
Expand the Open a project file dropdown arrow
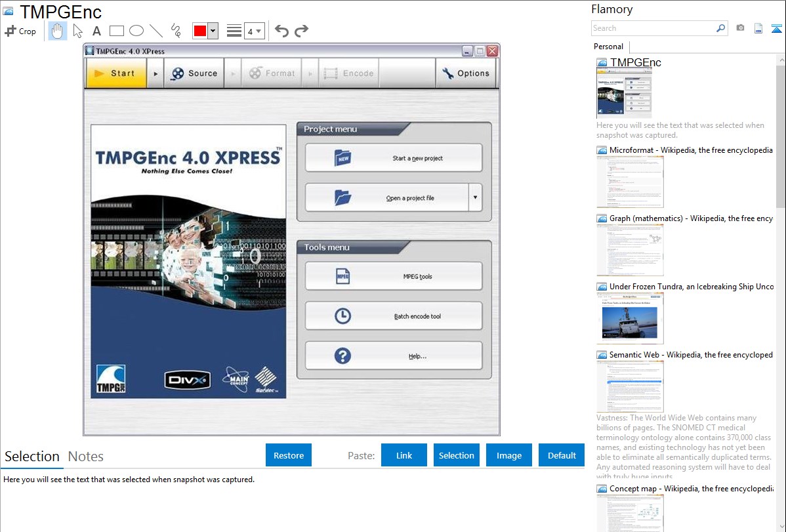[x=475, y=197]
